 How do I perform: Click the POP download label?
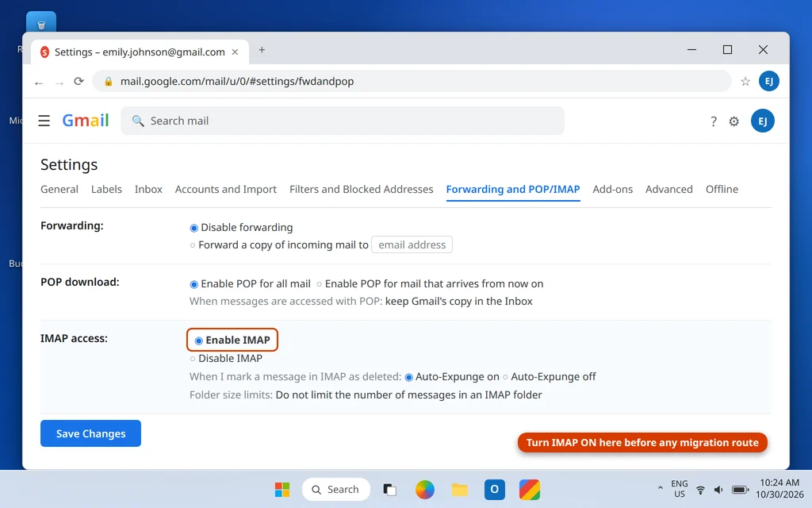(x=80, y=282)
